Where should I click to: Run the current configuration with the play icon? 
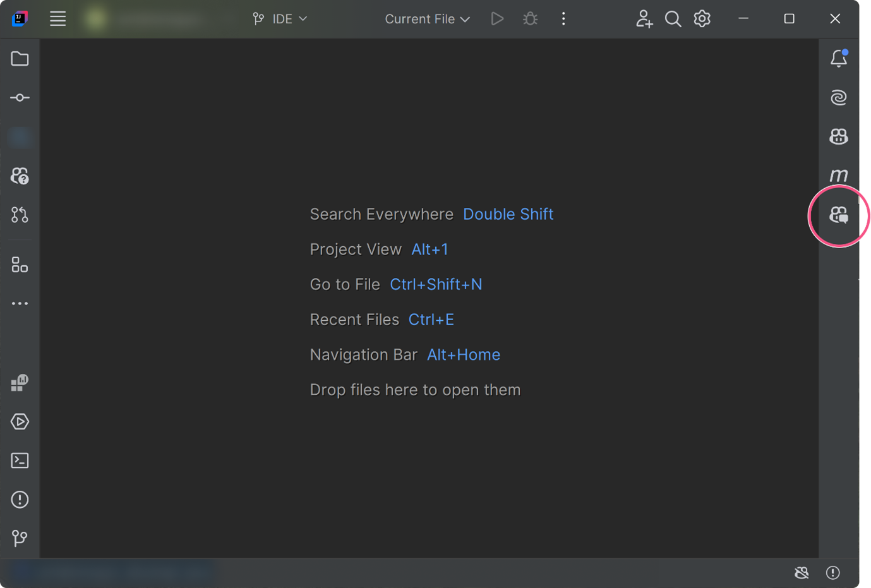click(497, 18)
